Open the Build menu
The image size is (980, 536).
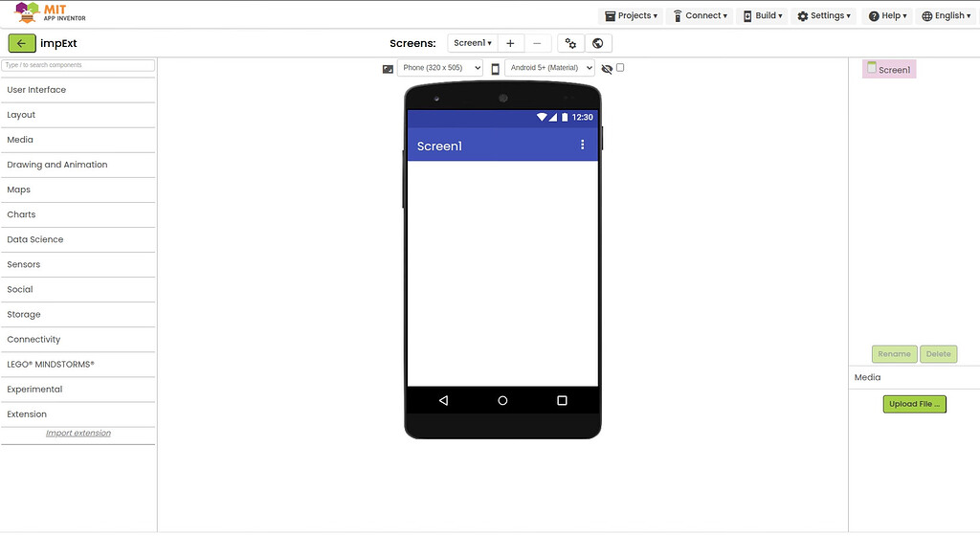pos(763,15)
